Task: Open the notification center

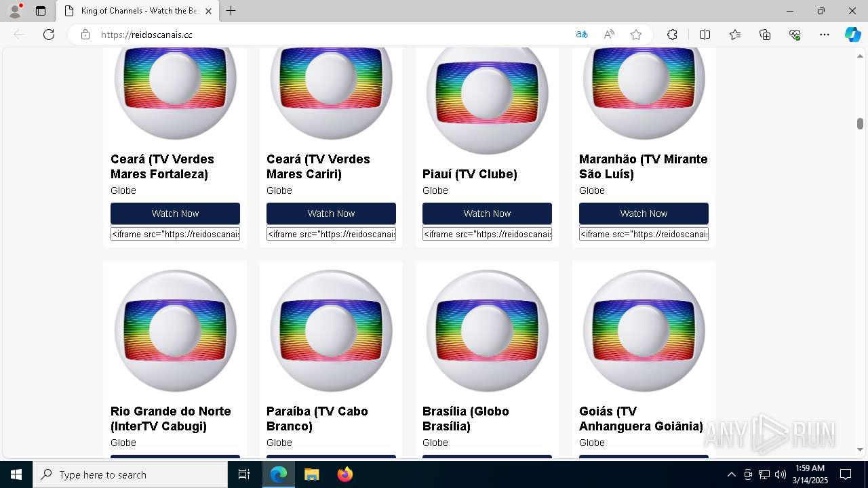Action: tap(846, 474)
